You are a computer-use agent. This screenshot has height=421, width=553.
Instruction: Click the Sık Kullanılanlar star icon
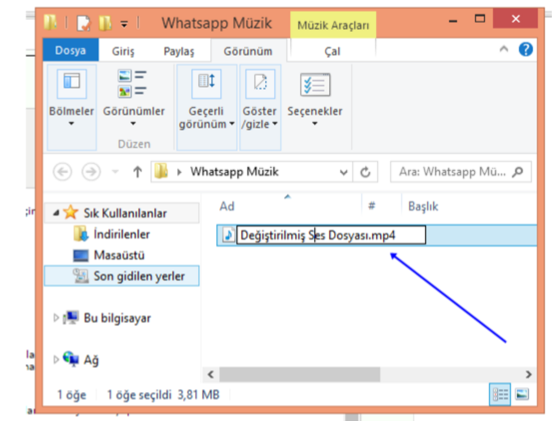pos(71,212)
